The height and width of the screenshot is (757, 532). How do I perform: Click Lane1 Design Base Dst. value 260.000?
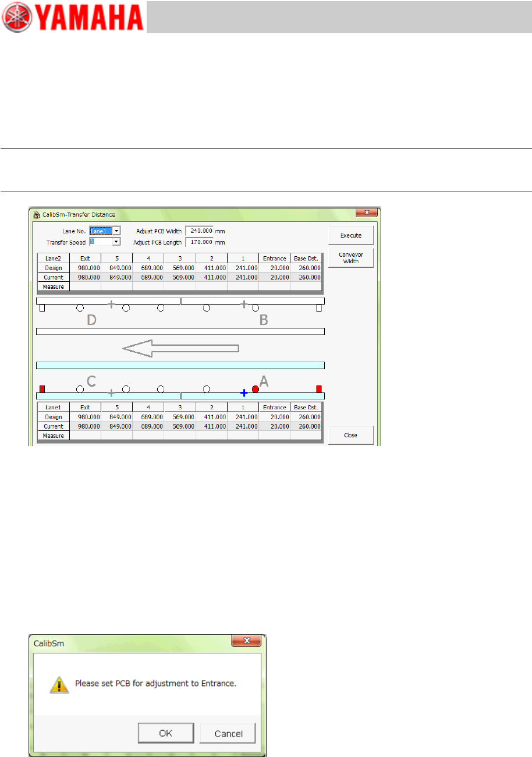tap(306, 417)
